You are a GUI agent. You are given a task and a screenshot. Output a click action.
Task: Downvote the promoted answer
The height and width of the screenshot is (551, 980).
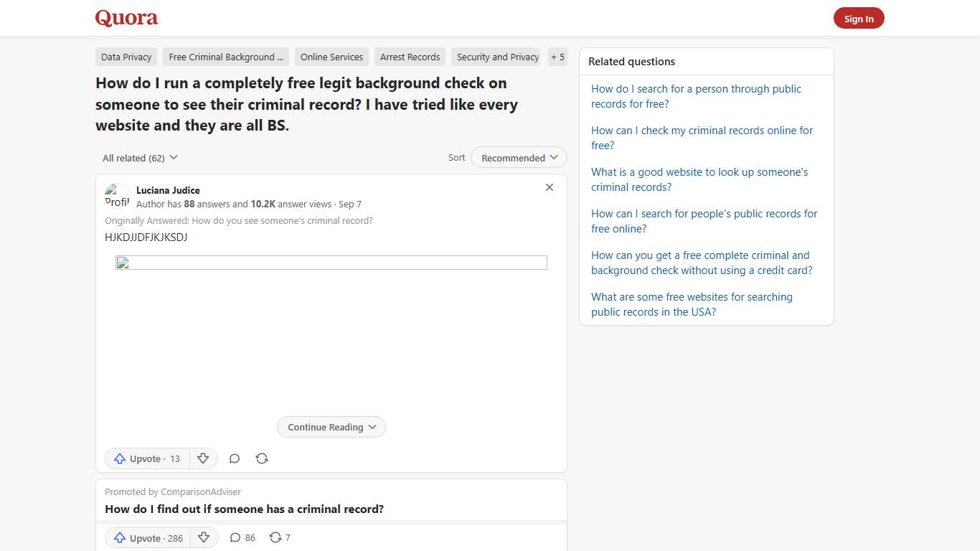(x=204, y=537)
